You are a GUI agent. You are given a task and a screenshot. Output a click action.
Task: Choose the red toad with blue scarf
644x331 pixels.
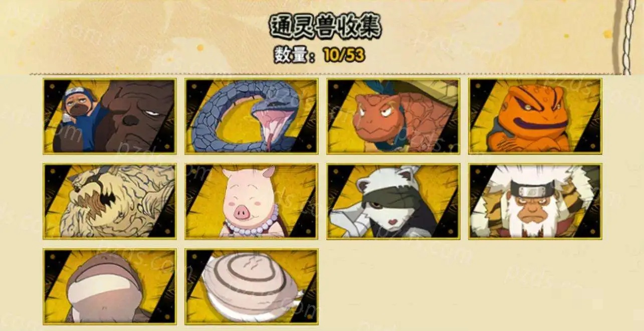393,116
